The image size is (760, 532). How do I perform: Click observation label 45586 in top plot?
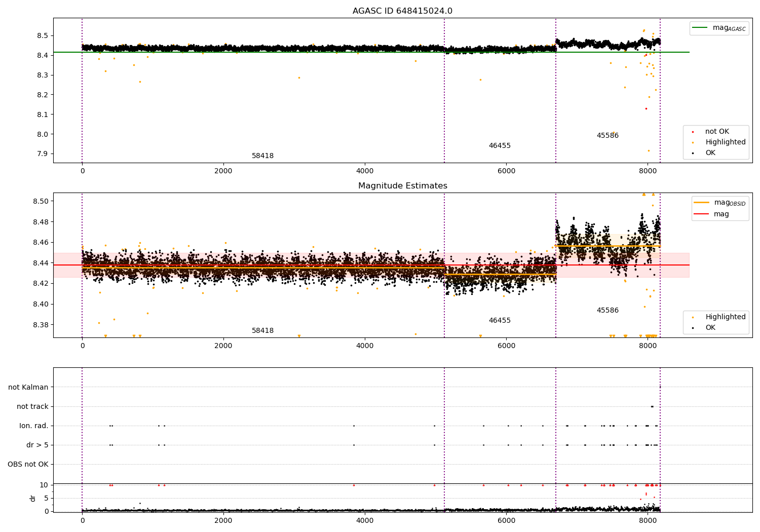[607, 136]
